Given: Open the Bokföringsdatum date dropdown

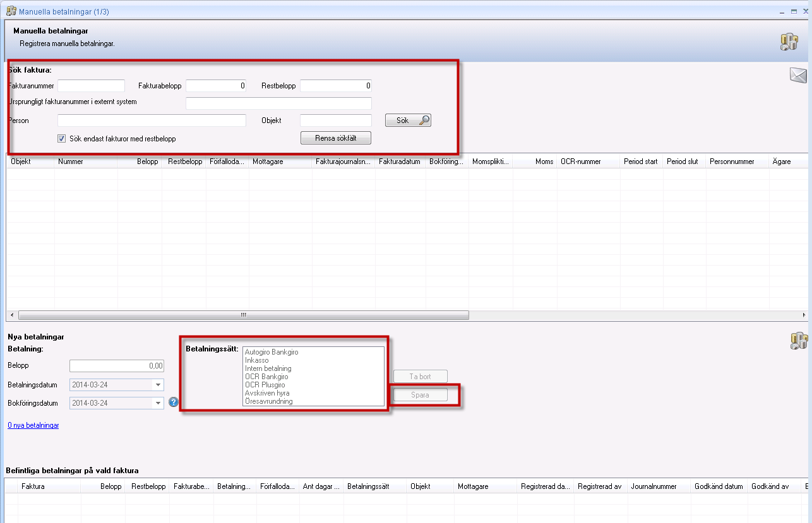Looking at the screenshot, I should click(157, 403).
